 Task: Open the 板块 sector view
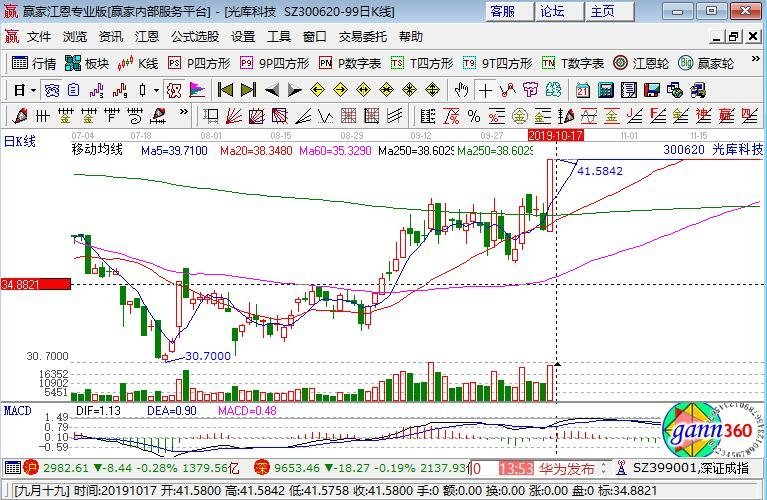[87, 64]
